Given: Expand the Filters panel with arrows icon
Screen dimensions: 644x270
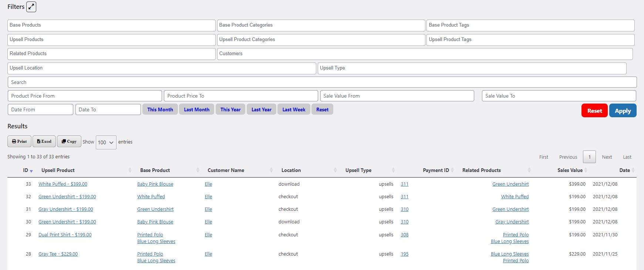Looking at the screenshot, I should pos(31,7).
